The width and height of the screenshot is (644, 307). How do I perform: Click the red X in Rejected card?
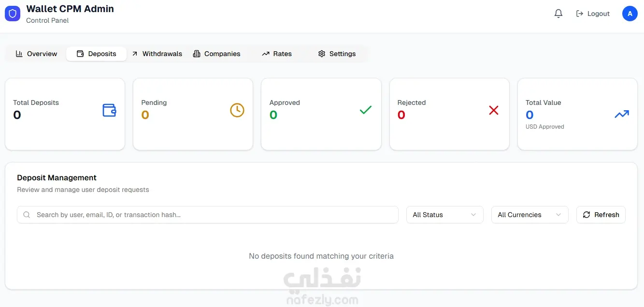[x=494, y=110]
